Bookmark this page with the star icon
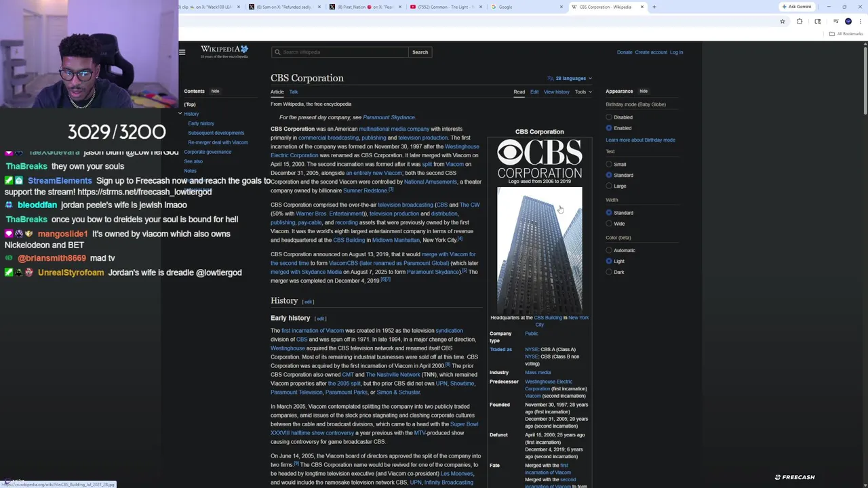 (x=782, y=21)
